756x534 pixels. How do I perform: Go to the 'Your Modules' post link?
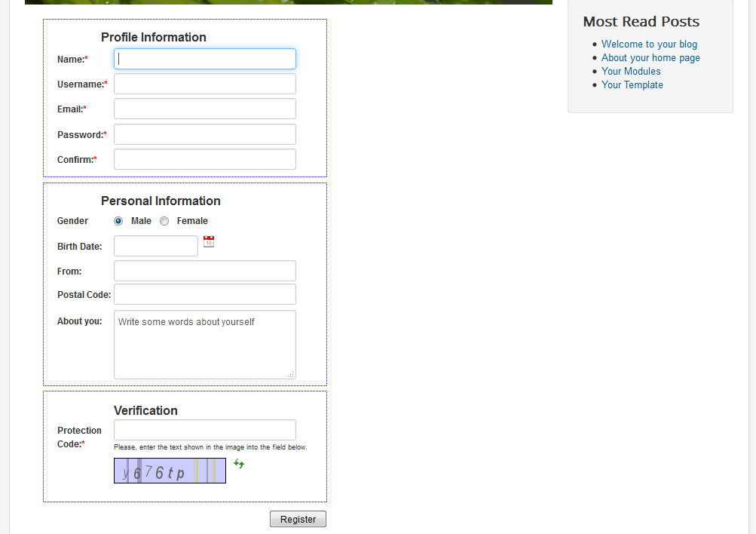click(631, 72)
